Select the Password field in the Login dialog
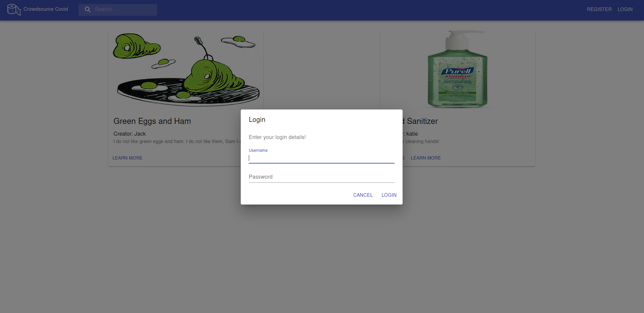This screenshot has width=644, height=313. (321, 177)
